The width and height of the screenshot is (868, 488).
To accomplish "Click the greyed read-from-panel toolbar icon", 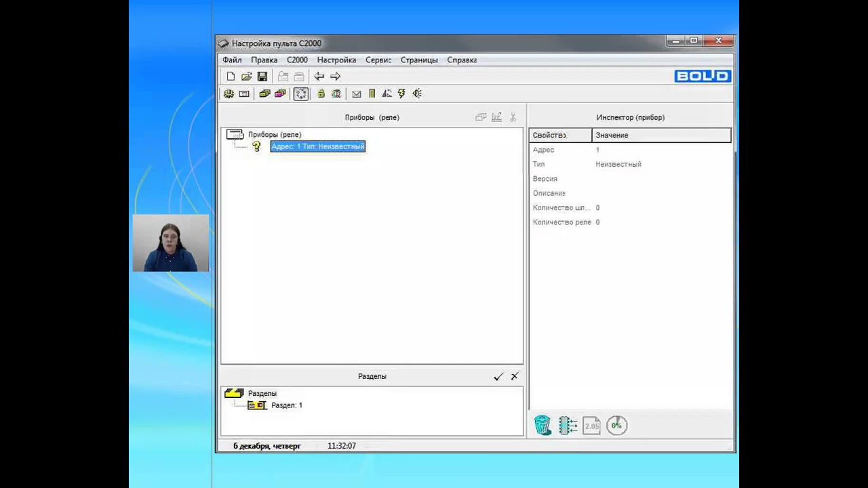I will (x=283, y=77).
